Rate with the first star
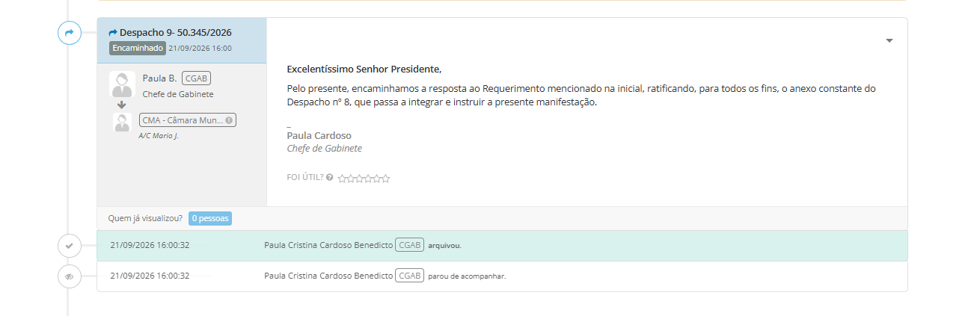980x316 pixels. [342, 179]
